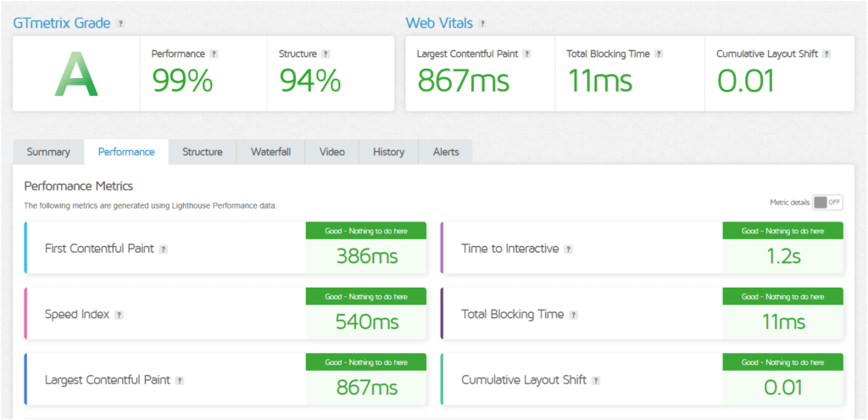
Task: Click help icon beside Web Vitals heading
Action: point(482,24)
